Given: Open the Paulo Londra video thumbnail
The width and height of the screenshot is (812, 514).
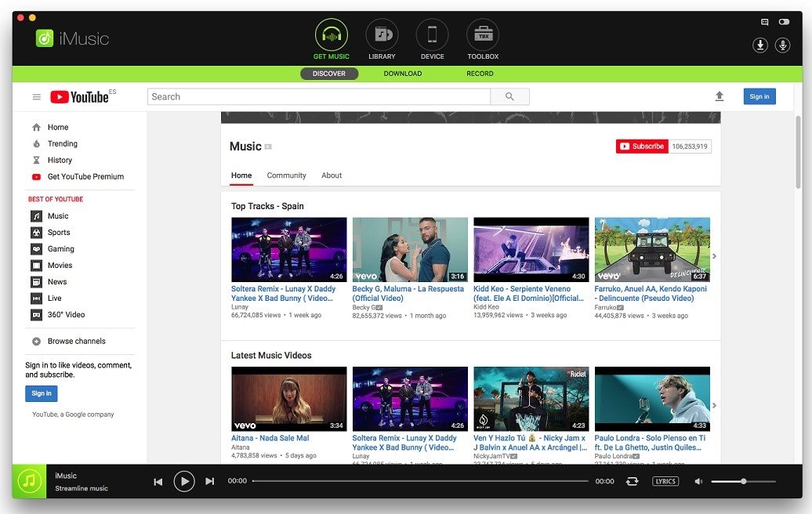Looking at the screenshot, I should click(652, 399).
